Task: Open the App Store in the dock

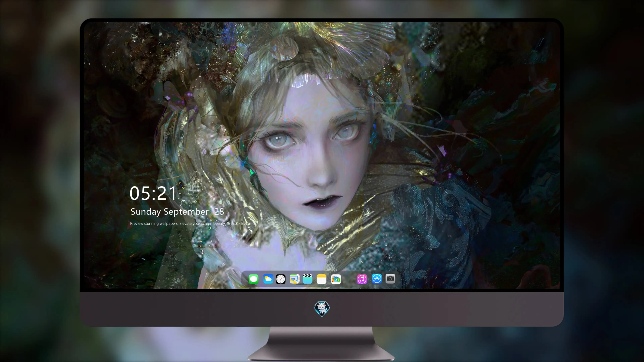Action: 377,279
